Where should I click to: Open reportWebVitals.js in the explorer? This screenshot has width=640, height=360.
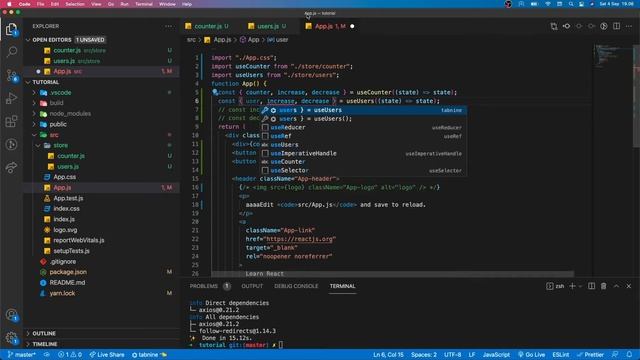point(79,240)
